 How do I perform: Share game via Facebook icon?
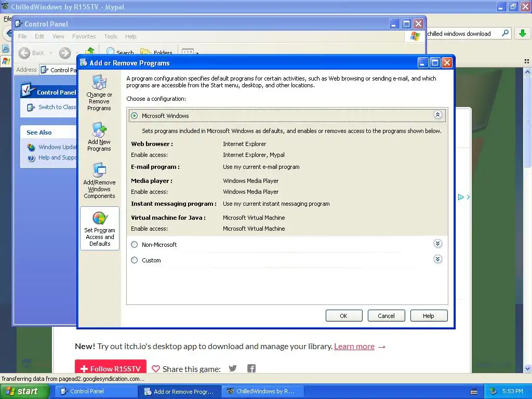click(251, 368)
